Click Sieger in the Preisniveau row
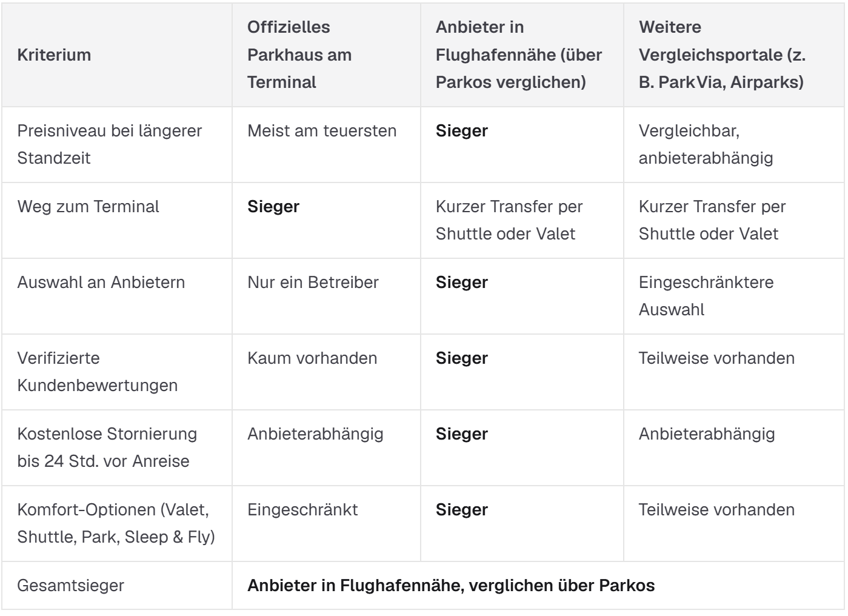This screenshot has height=616, width=848. pyautogui.click(x=462, y=131)
